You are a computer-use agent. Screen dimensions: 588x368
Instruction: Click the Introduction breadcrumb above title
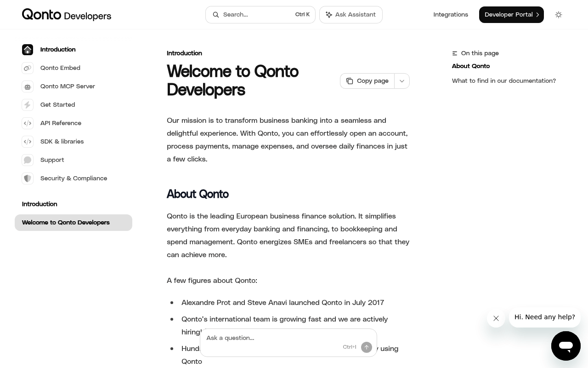click(184, 53)
